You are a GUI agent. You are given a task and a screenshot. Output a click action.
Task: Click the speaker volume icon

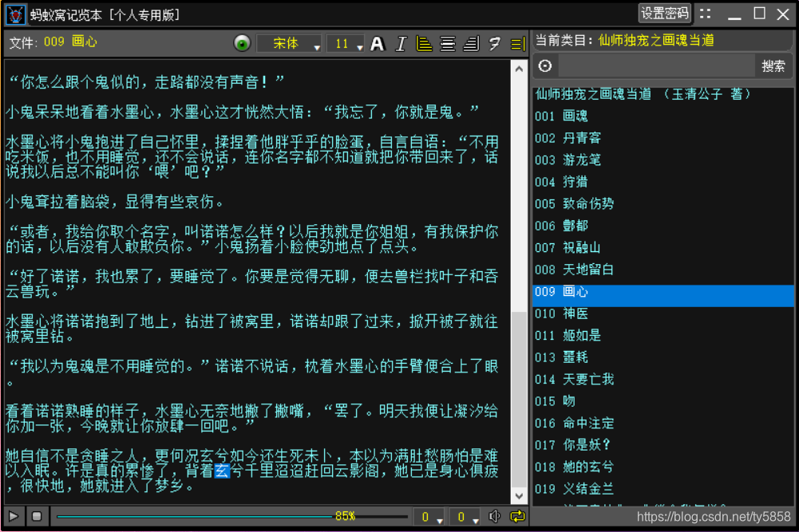click(x=495, y=516)
